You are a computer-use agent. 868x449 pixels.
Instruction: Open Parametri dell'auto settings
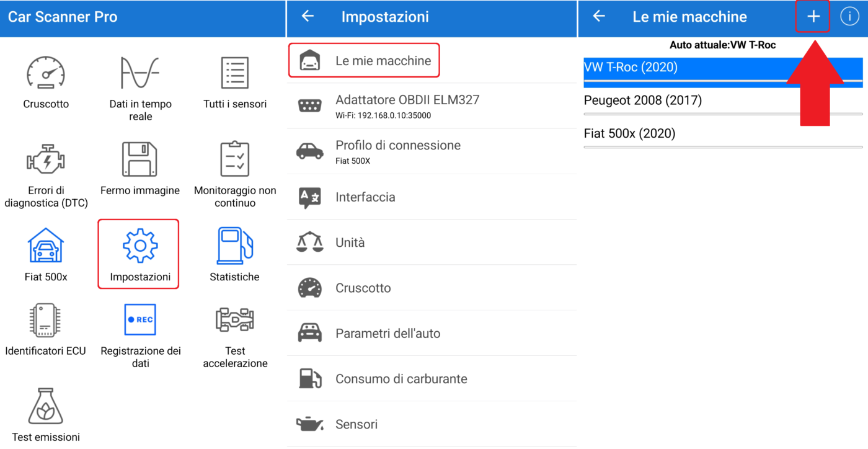(x=432, y=333)
